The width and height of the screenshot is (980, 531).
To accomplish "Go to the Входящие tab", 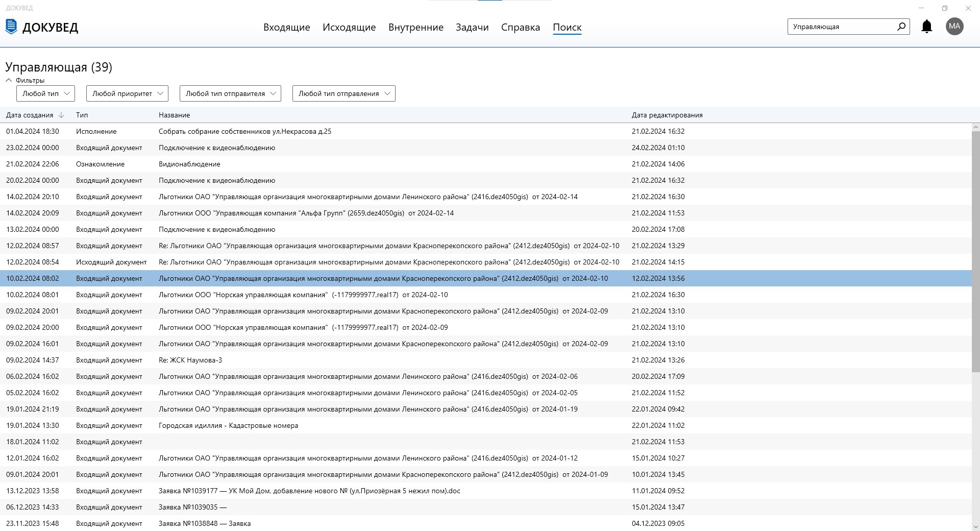I will 286,27.
